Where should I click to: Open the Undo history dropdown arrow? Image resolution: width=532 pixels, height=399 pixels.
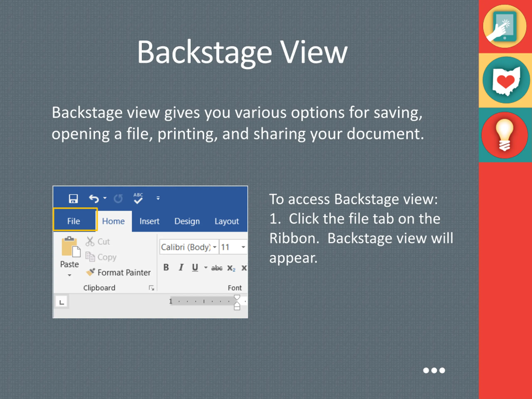coord(105,198)
